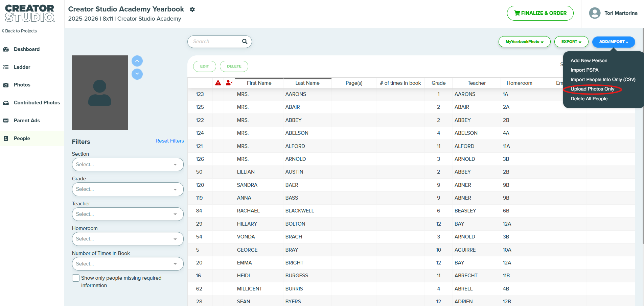
Task: Move to previous person with up arrow
Action: tap(137, 61)
